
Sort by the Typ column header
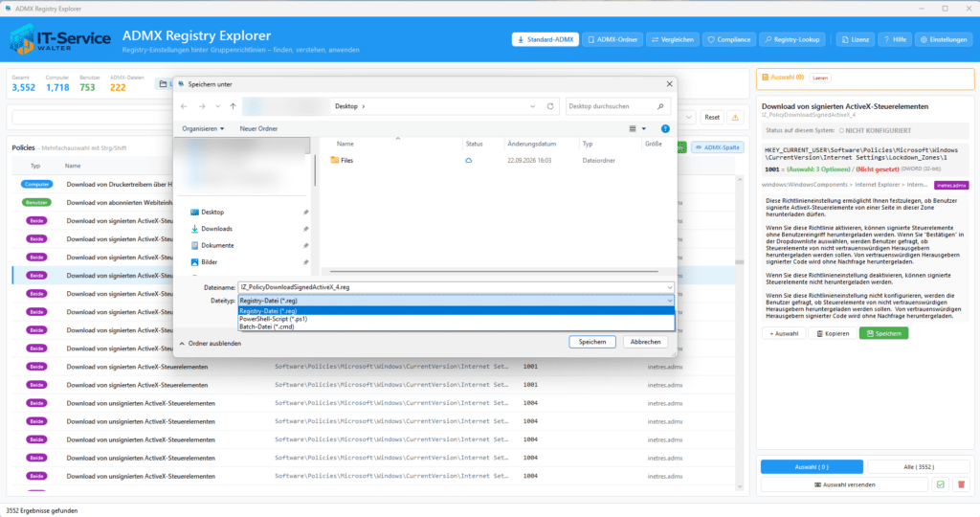click(x=588, y=144)
